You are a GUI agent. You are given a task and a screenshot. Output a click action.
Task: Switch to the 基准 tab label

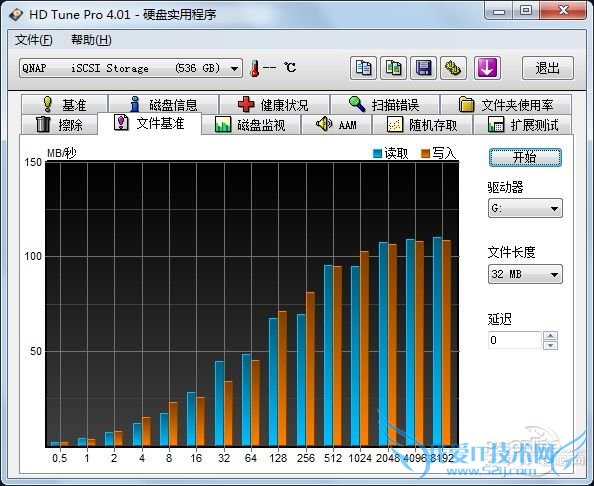click(74, 105)
